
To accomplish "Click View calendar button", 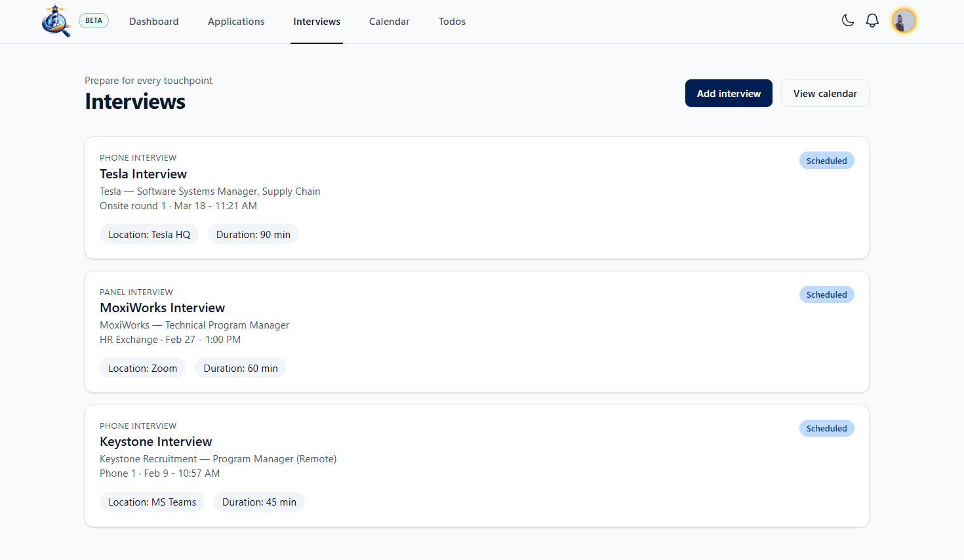I will (x=825, y=93).
